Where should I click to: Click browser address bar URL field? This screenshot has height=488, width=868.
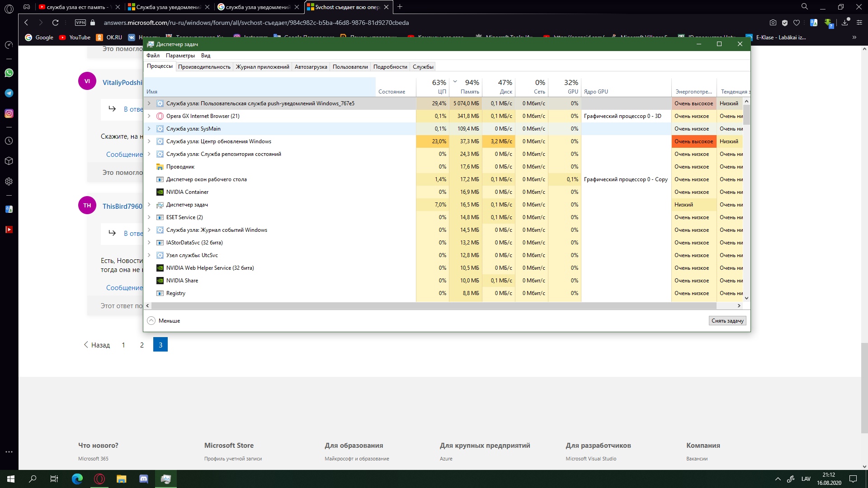click(256, 23)
